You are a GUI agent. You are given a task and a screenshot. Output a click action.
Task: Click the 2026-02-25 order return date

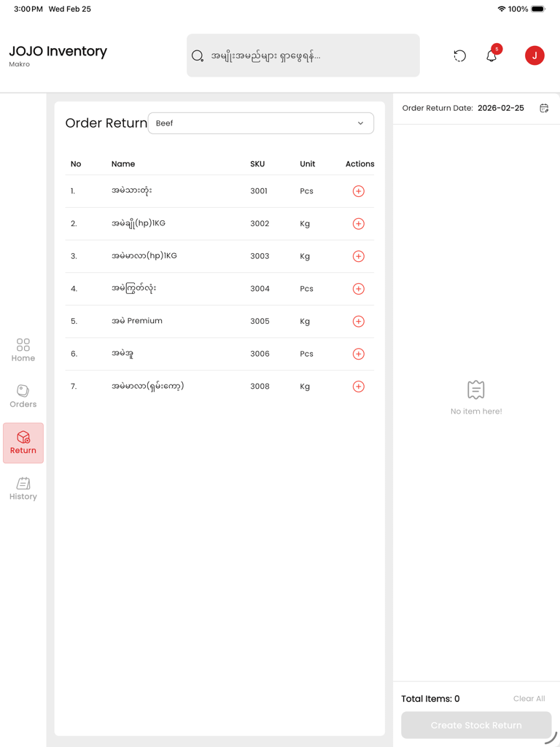pos(500,108)
